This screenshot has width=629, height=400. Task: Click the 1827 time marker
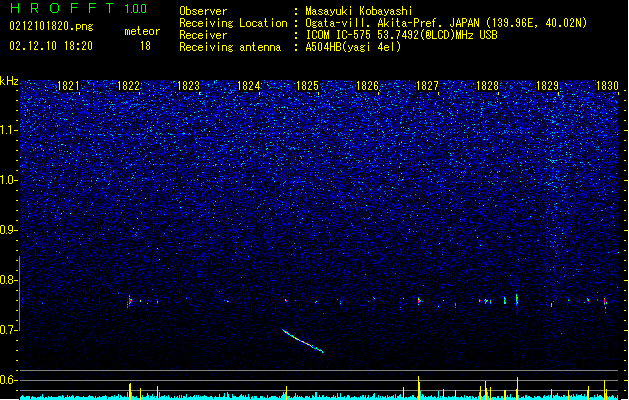427,86
